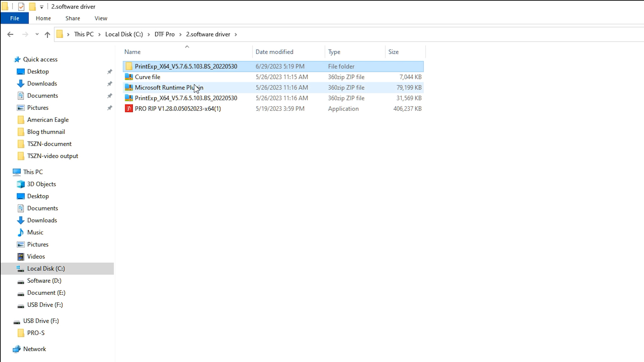644x362 pixels.
Task: Unpin Desktop using its pin icon
Action: coord(110,71)
